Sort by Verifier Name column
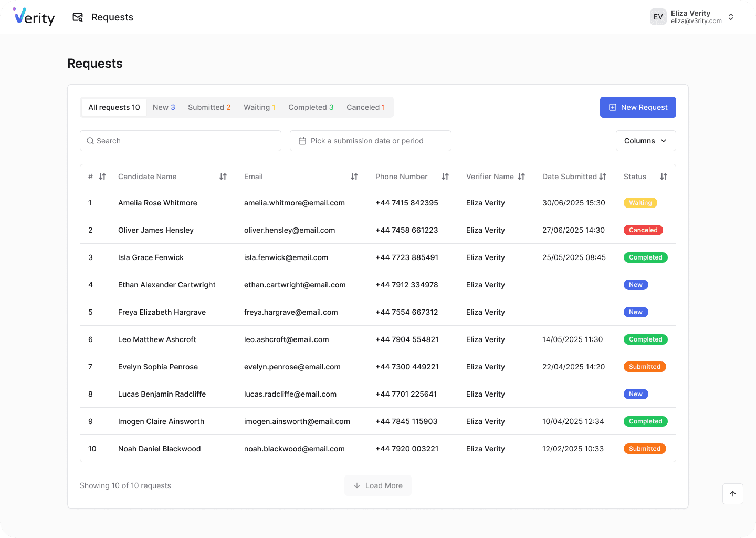Image resolution: width=756 pixels, height=538 pixels. point(521,177)
